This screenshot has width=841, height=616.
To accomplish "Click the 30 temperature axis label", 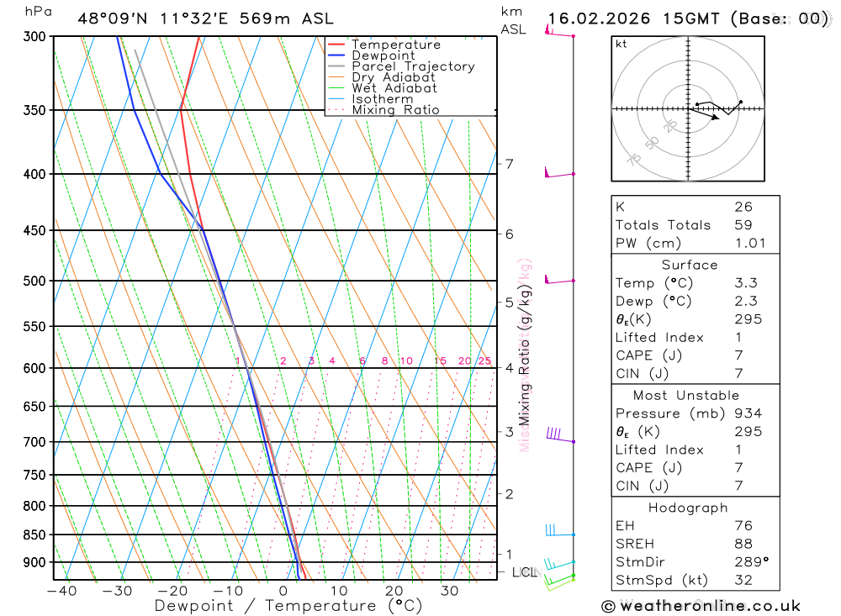I will tap(449, 592).
